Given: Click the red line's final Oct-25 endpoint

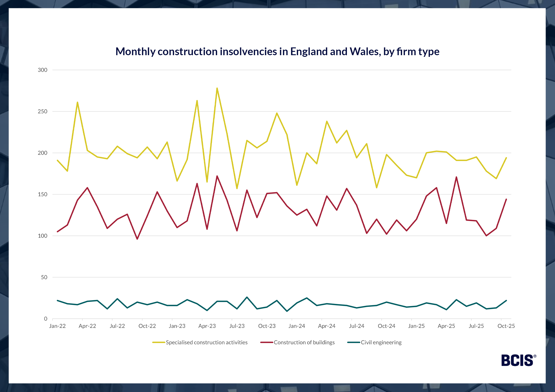Looking at the screenshot, I should coord(506,199).
